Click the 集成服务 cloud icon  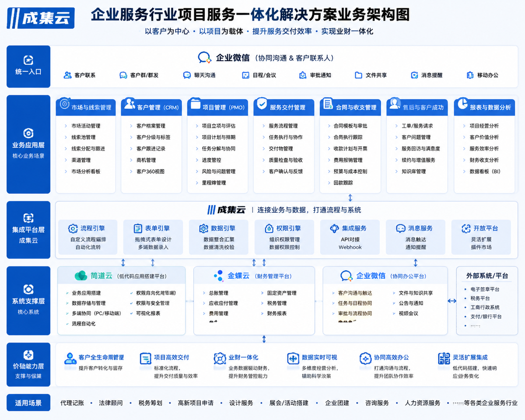(x=334, y=228)
